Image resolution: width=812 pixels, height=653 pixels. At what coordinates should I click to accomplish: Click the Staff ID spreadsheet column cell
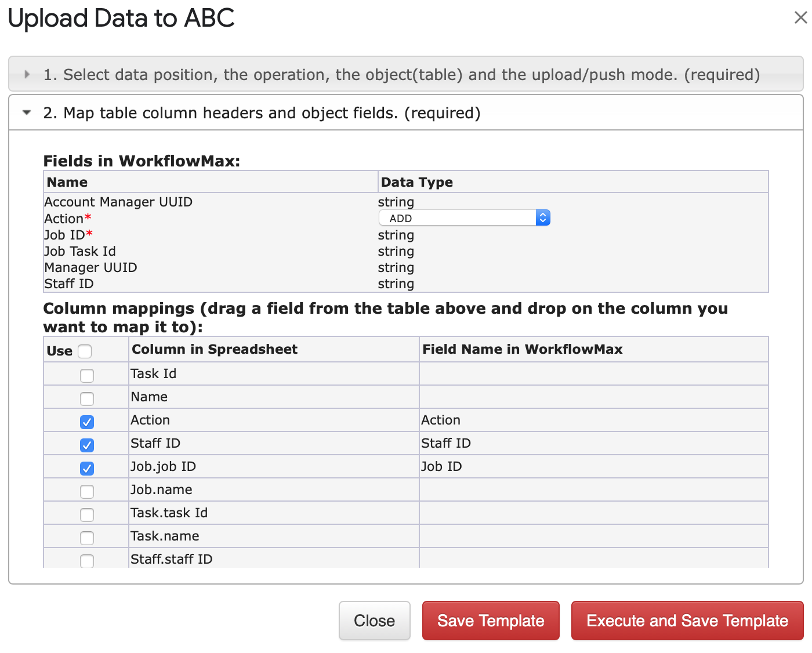[274, 443]
